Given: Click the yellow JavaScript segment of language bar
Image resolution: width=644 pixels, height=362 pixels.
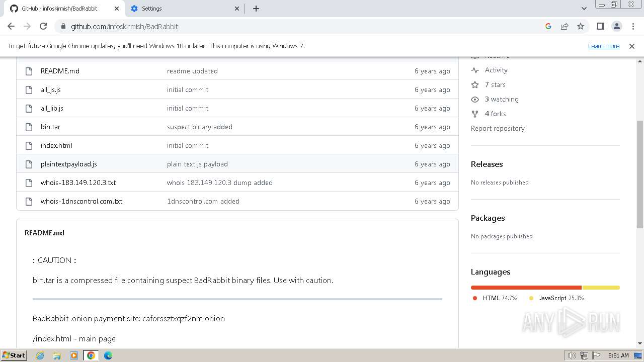Looking at the screenshot, I should 601,288.
